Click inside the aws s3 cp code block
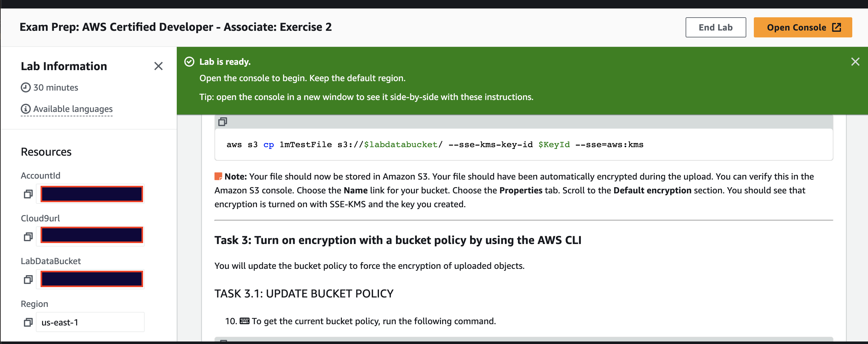The image size is (868, 344). click(524, 145)
